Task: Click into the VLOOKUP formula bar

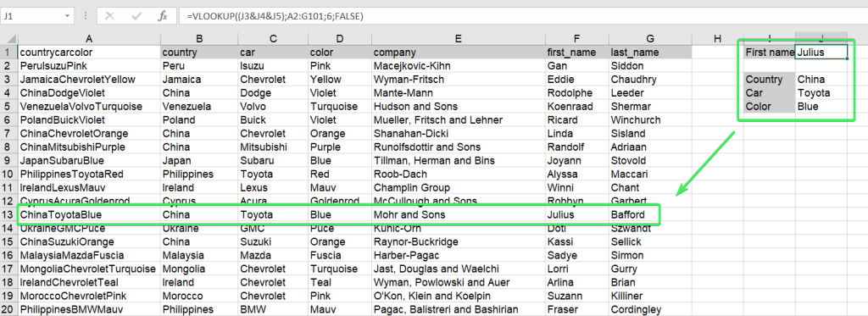Action: click(x=522, y=16)
